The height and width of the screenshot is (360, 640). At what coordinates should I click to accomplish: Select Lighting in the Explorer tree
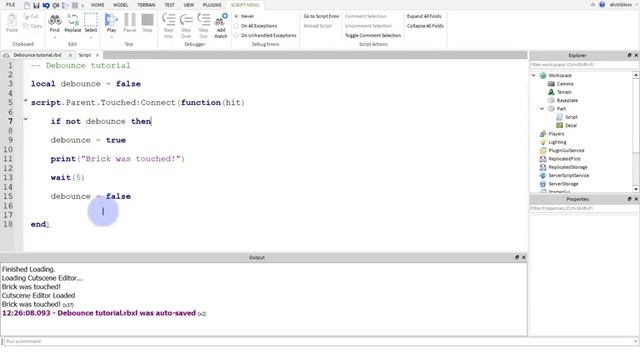click(x=553, y=142)
